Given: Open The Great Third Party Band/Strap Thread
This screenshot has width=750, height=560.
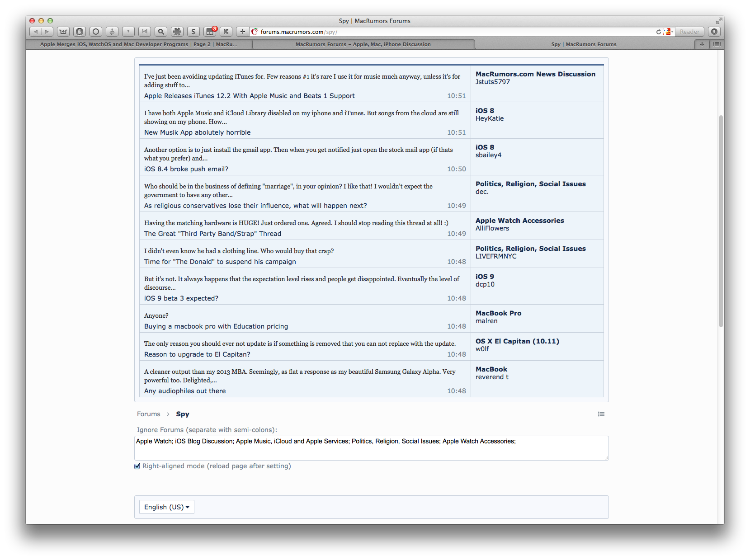Looking at the screenshot, I should (x=212, y=234).
